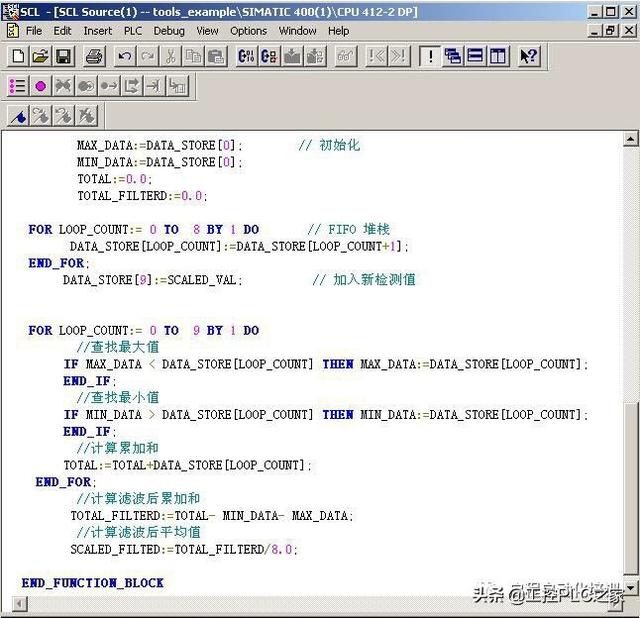Click the second download icon
Image resolution: width=640 pixels, height=618 pixels.
tap(315, 56)
